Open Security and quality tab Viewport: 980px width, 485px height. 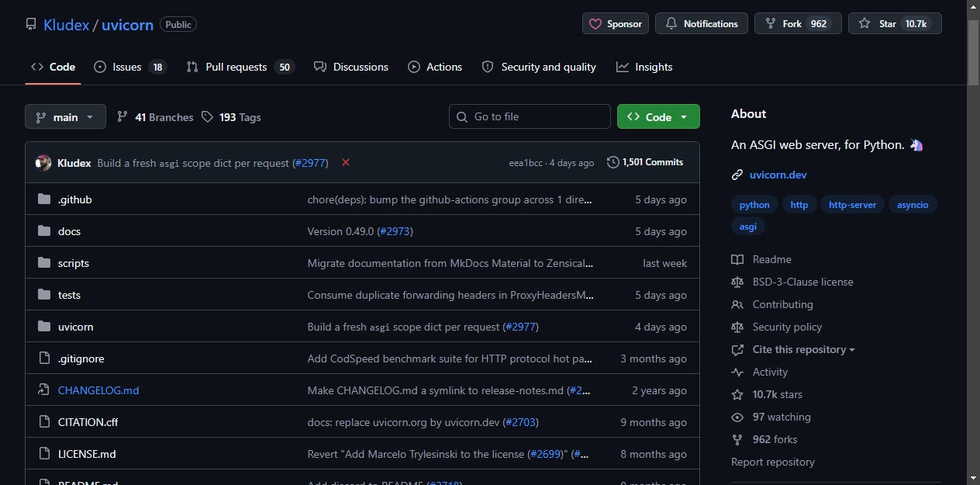[x=539, y=67]
